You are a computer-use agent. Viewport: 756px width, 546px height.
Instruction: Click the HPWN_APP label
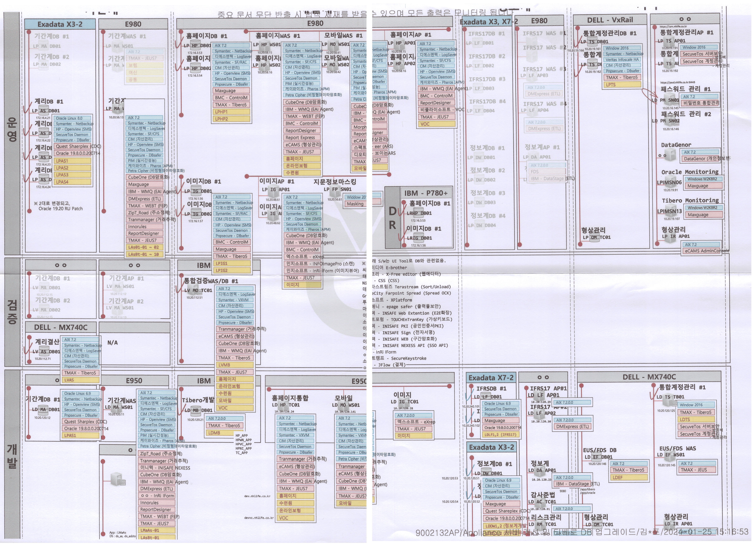click(x=244, y=440)
